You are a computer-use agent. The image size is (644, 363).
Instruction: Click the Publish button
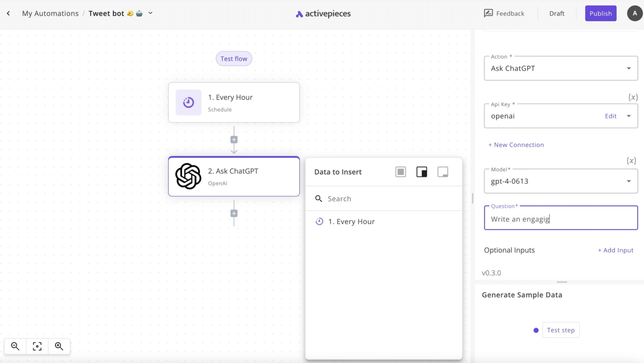click(x=601, y=13)
